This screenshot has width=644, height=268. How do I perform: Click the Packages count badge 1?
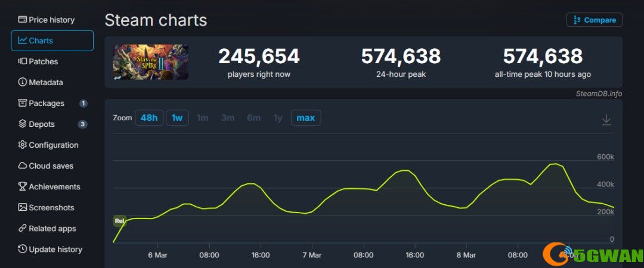click(83, 104)
